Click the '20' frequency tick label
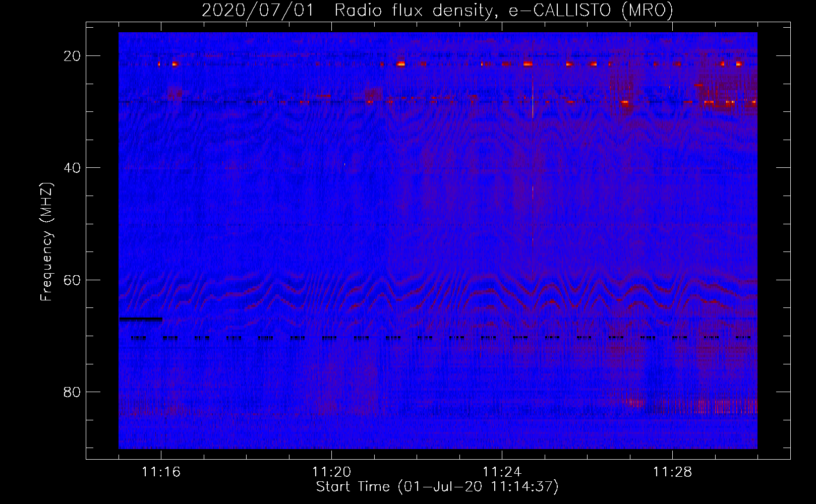 coord(72,56)
